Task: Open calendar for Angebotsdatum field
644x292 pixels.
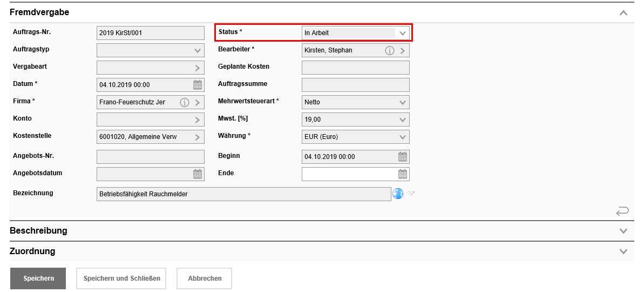Action: tap(198, 174)
